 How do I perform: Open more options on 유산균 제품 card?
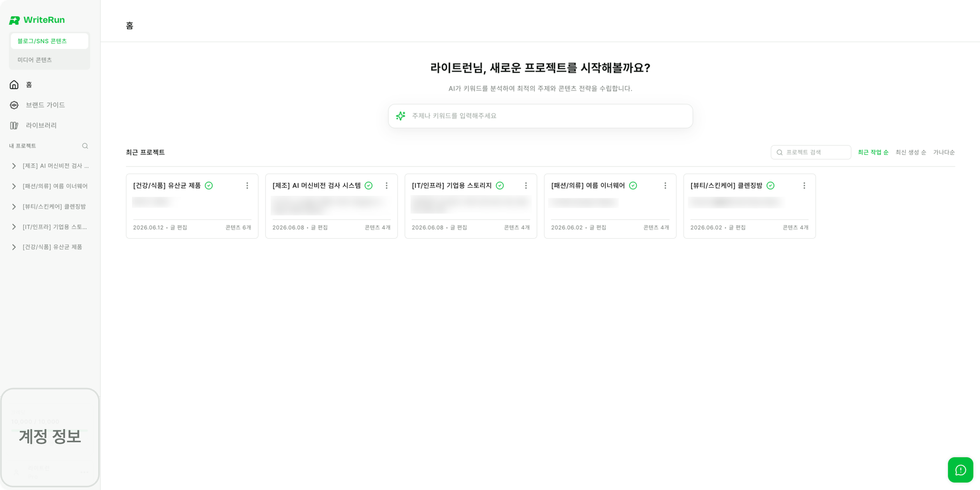pyautogui.click(x=247, y=186)
